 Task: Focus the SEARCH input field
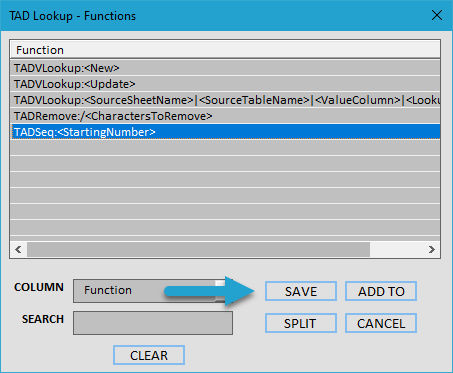[153, 323]
